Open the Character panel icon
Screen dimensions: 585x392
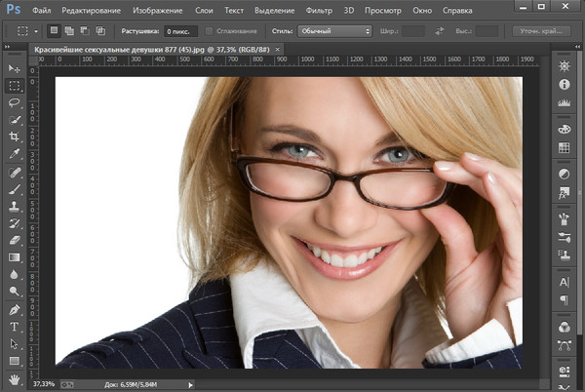point(564,281)
